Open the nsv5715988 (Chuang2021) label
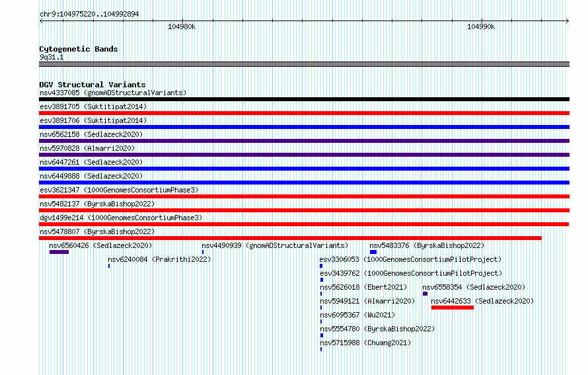The width and height of the screenshot is (588, 375). point(365,343)
